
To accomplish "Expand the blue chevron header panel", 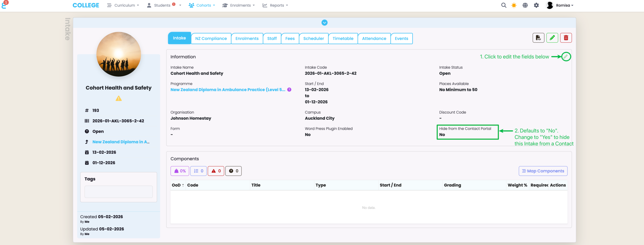I will coord(324,23).
